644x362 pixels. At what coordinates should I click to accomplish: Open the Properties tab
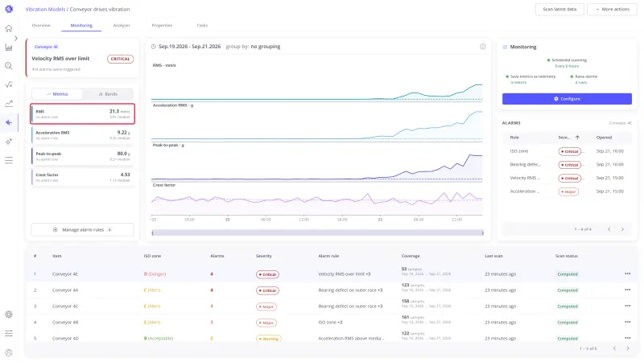[162, 26]
